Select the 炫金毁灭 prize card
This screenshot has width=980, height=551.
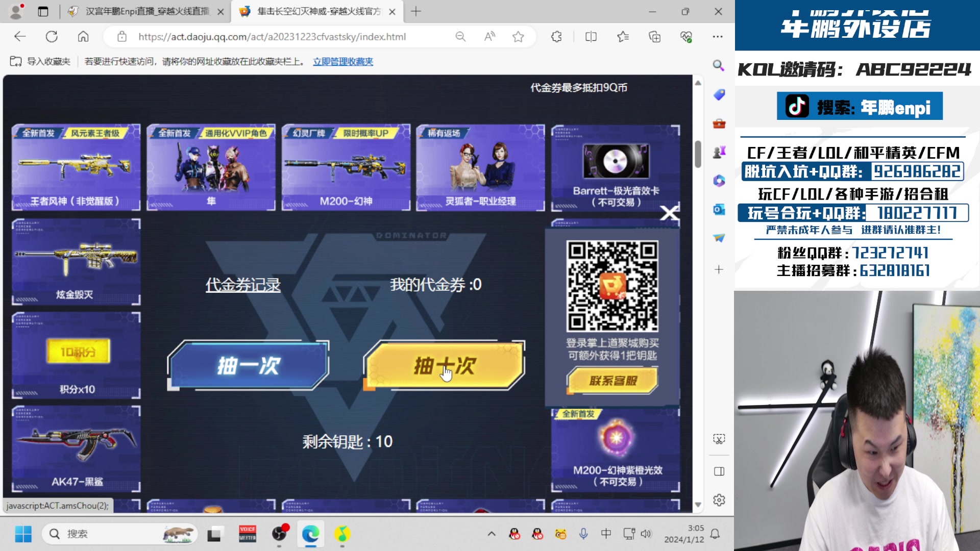coord(76,262)
